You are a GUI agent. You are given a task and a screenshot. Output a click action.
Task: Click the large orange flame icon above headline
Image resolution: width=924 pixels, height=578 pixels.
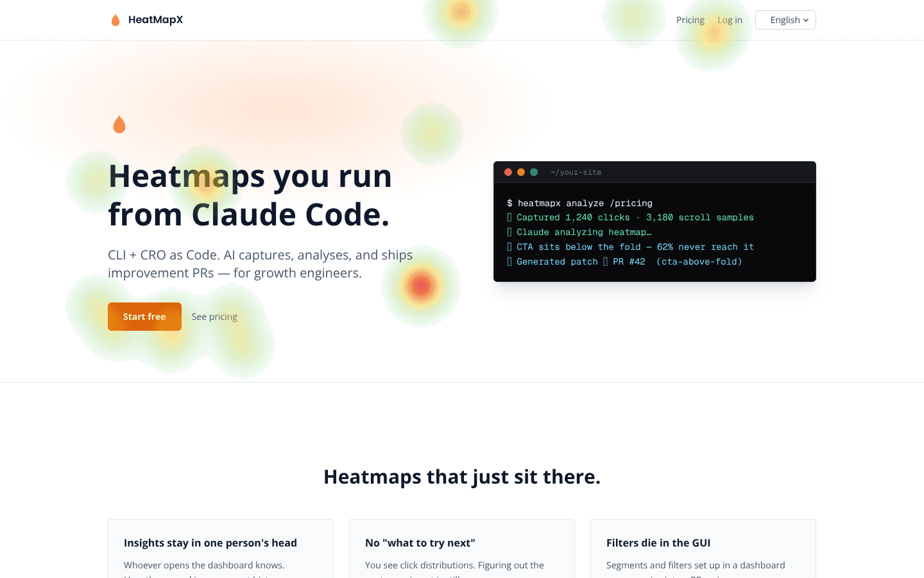(119, 125)
